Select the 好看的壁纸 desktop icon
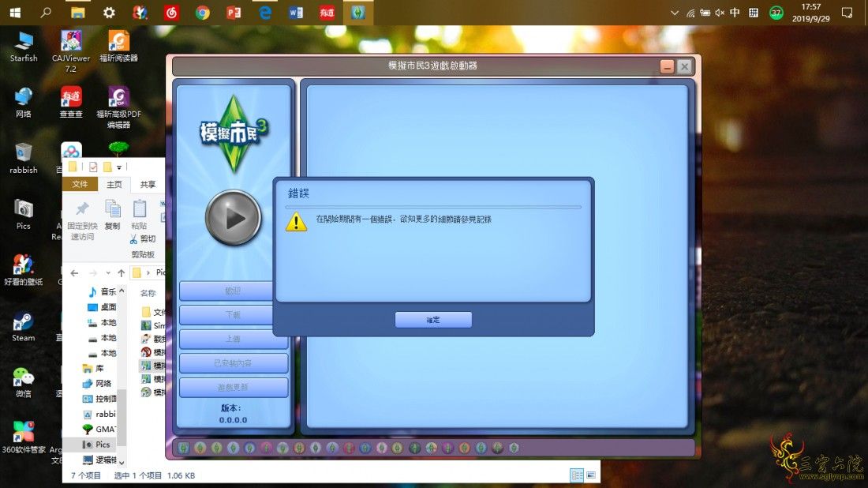 tap(23, 271)
